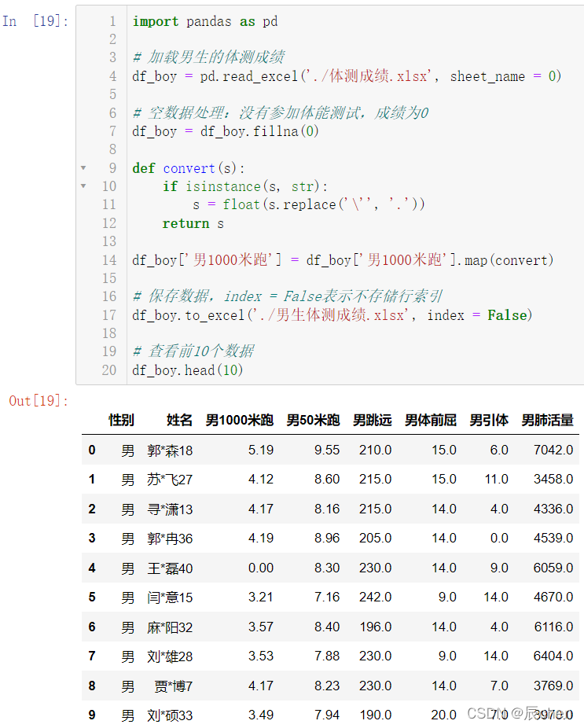Place cursor on df_boy.head(10) line

click(x=188, y=370)
